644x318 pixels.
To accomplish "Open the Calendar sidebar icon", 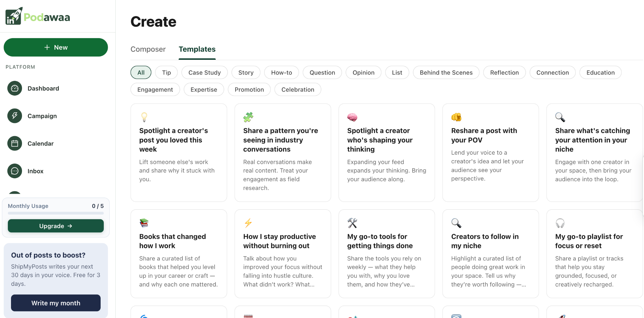I will (x=15, y=143).
